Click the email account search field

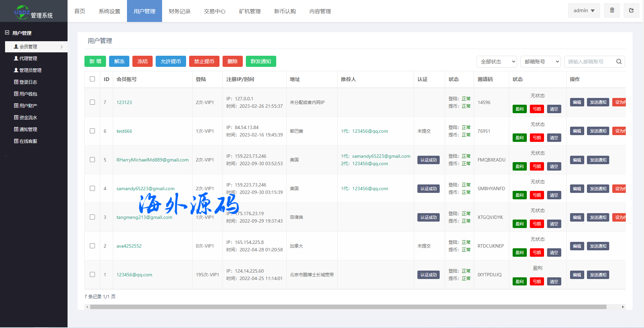589,61
